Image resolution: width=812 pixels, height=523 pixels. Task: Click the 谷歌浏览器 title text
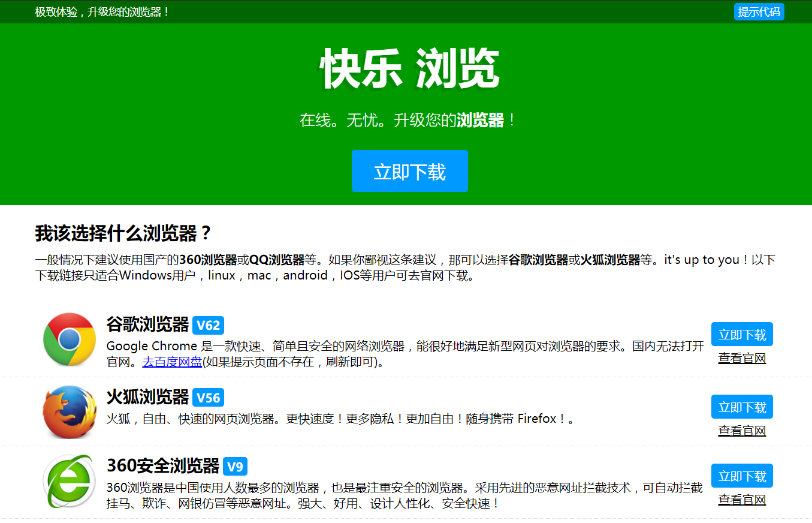click(x=147, y=324)
